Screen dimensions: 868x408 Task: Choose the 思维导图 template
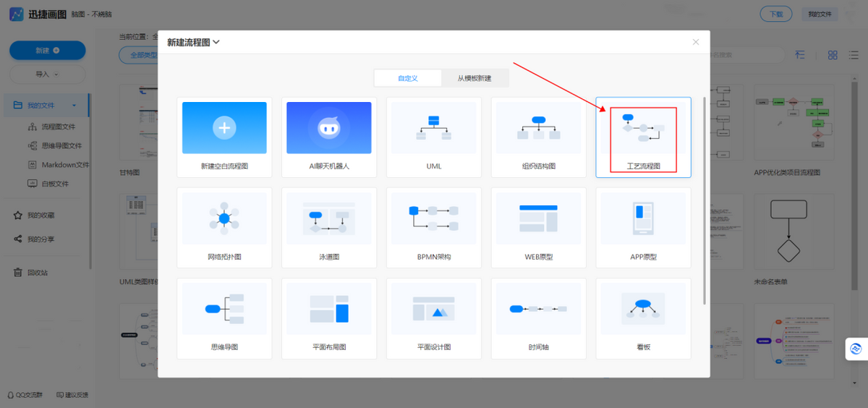(x=224, y=318)
